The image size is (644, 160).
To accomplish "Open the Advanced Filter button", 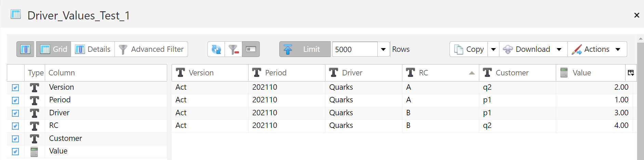I will coord(151,49).
